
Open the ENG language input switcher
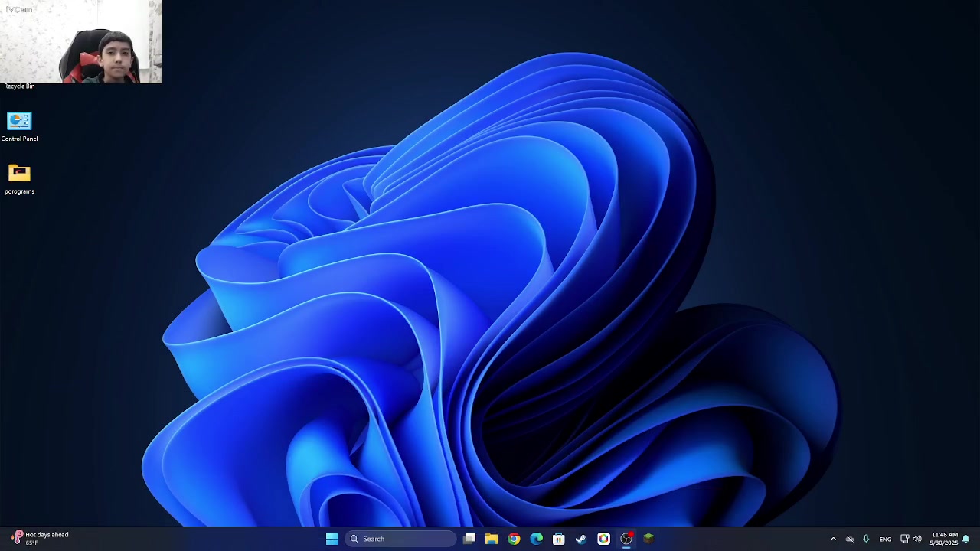tap(885, 539)
